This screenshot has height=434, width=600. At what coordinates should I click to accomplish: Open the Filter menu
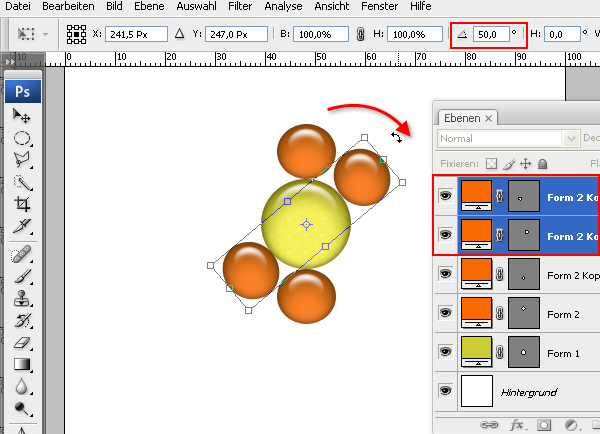click(239, 6)
